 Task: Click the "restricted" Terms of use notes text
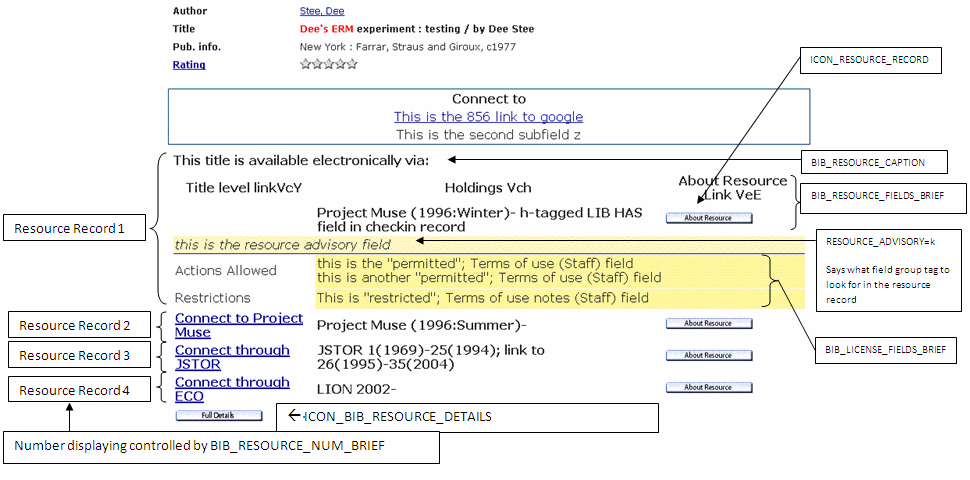pos(483,298)
